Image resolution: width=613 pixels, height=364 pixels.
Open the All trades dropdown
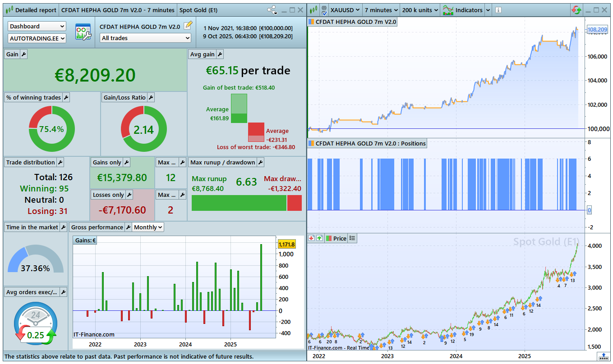145,38
